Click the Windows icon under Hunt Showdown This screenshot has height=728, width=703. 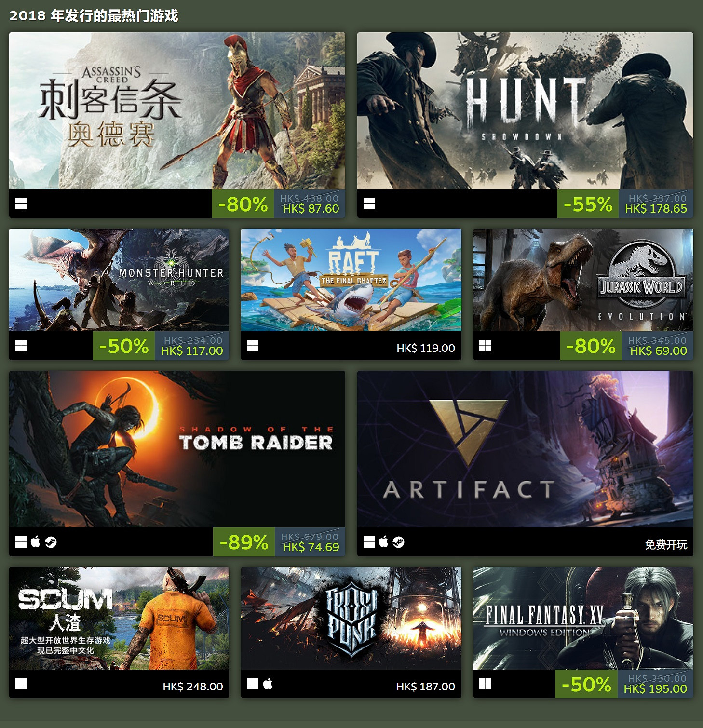pyautogui.click(x=369, y=204)
